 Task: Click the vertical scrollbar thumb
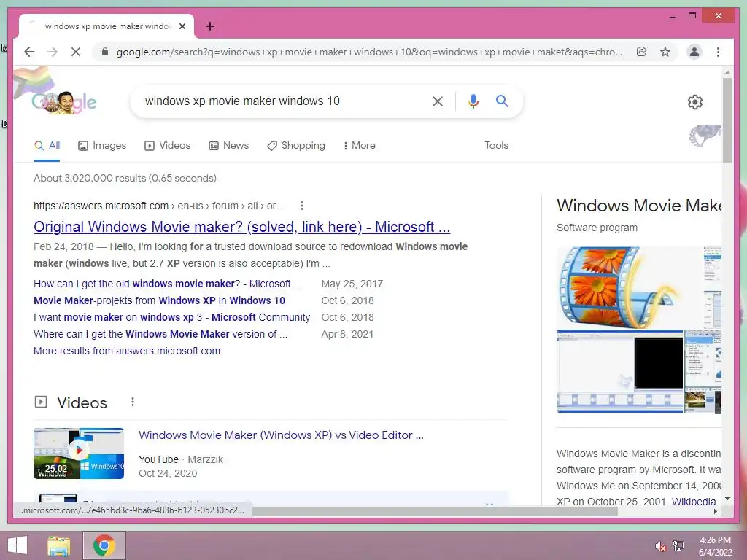click(x=727, y=120)
